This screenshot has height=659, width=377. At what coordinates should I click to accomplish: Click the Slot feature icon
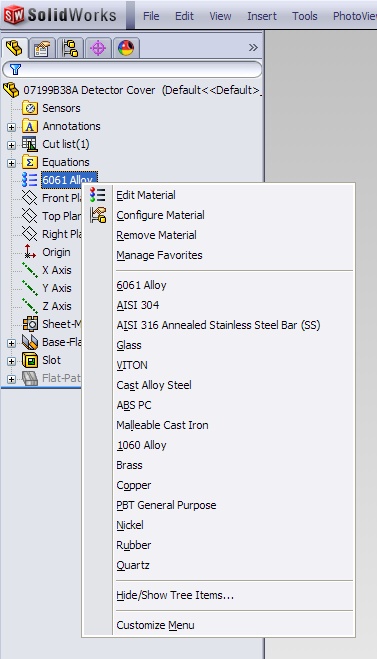coord(30,360)
